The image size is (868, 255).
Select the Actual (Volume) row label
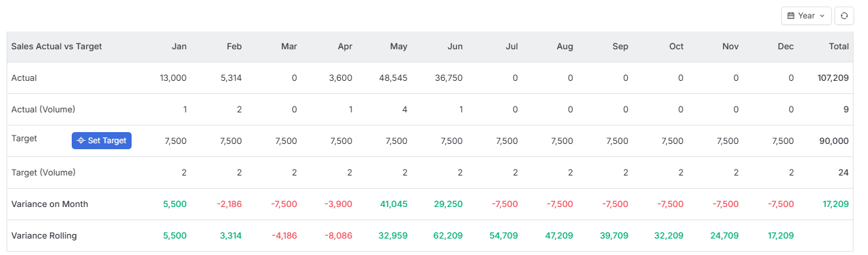click(43, 110)
